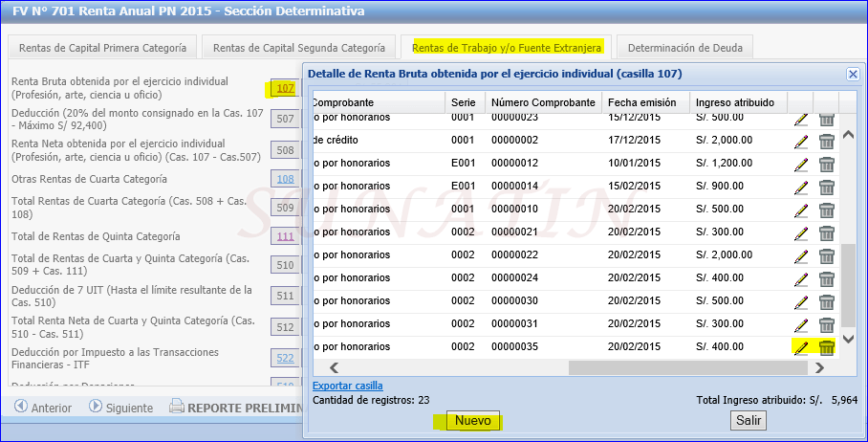Edit the row with comprobante 00000014
868x442 pixels.
(x=800, y=188)
